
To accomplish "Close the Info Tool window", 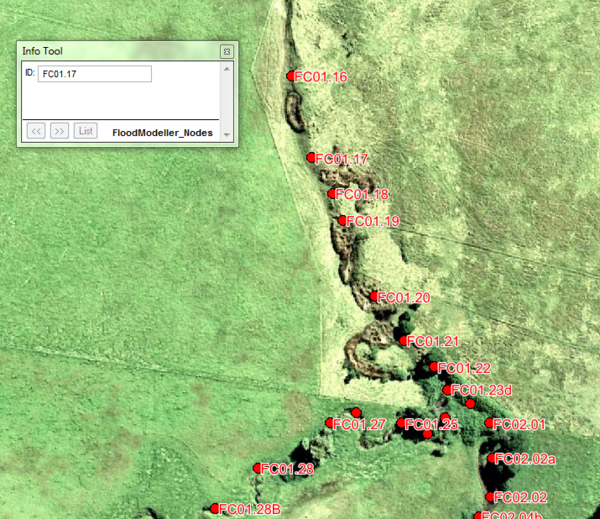I will [226, 51].
